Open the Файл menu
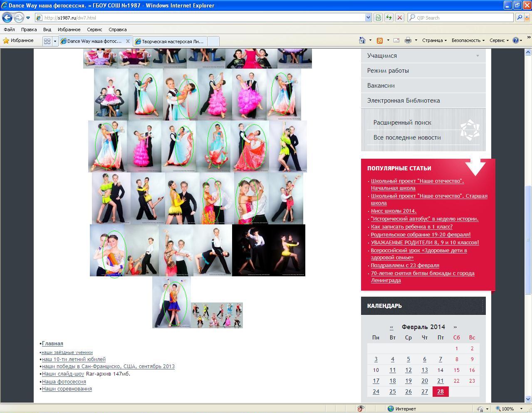532x413 pixels. [x=9, y=29]
